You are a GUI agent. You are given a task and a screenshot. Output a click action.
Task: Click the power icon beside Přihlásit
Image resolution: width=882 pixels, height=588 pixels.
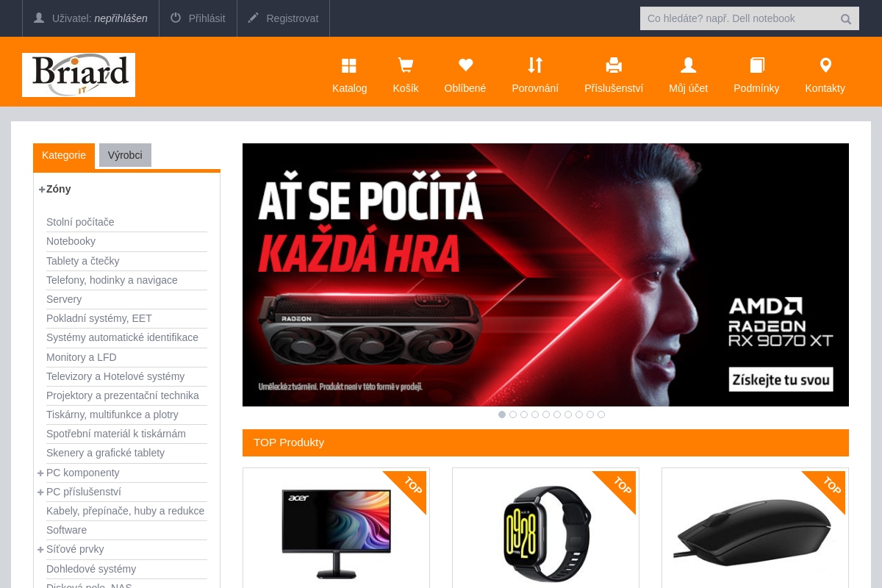pyautogui.click(x=176, y=18)
